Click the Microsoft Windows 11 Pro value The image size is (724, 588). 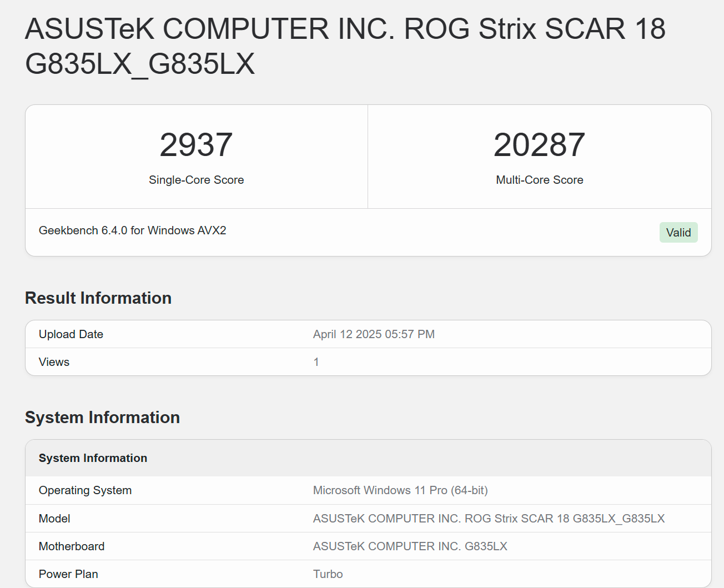pos(400,490)
